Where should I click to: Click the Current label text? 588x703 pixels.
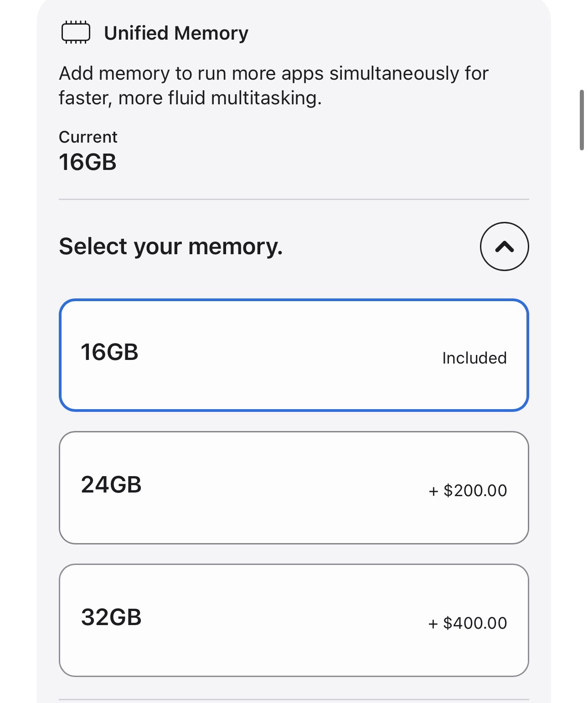click(x=88, y=137)
